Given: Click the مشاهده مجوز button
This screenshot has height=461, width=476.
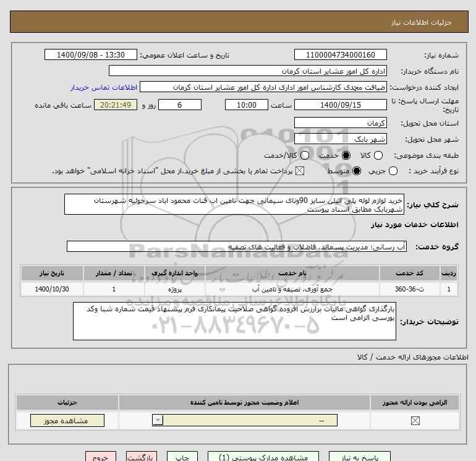Looking at the screenshot, I should 67,421.
